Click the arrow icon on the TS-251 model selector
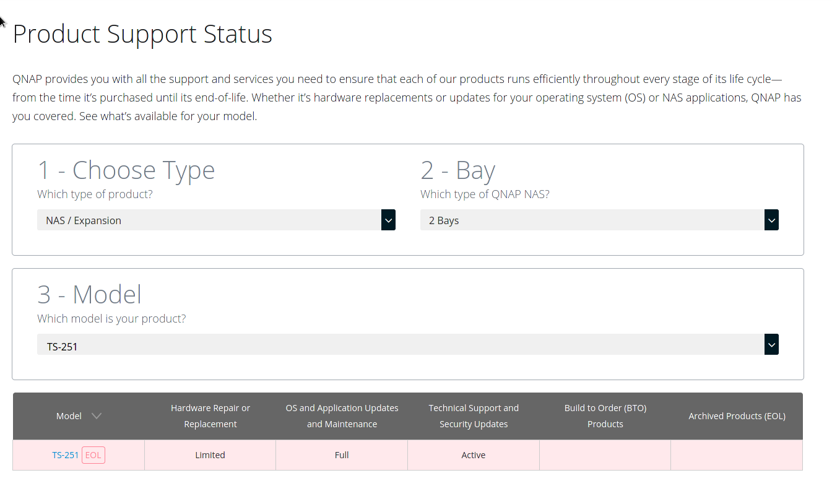 (x=771, y=344)
